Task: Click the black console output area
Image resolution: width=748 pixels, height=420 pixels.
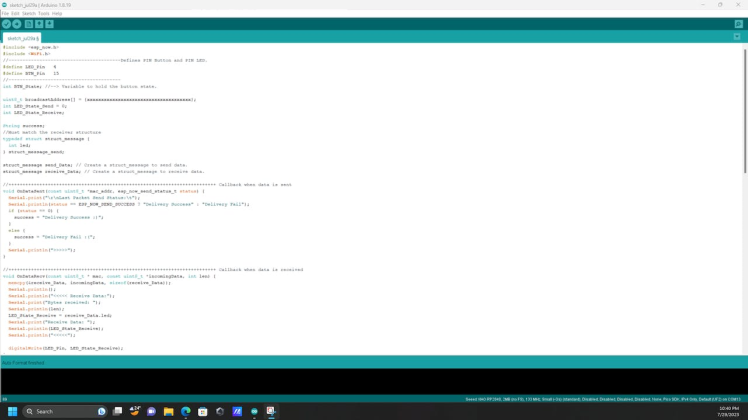Action: click(x=374, y=381)
